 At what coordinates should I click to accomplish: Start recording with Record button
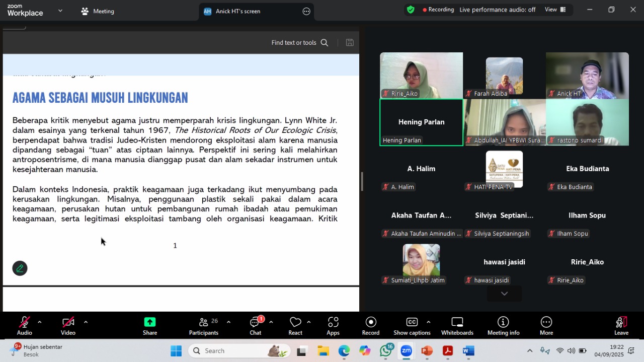[370, 326]
